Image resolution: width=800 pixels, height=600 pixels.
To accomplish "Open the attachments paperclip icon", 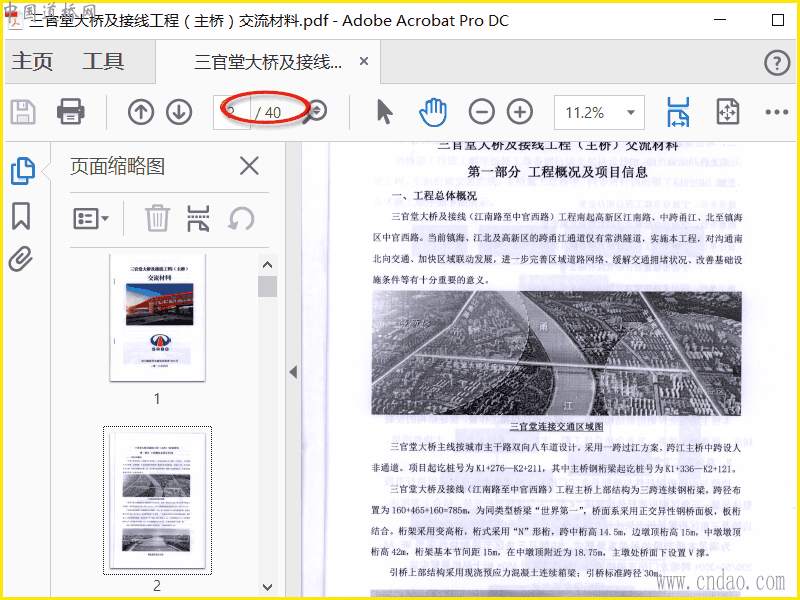I will 21,259.
